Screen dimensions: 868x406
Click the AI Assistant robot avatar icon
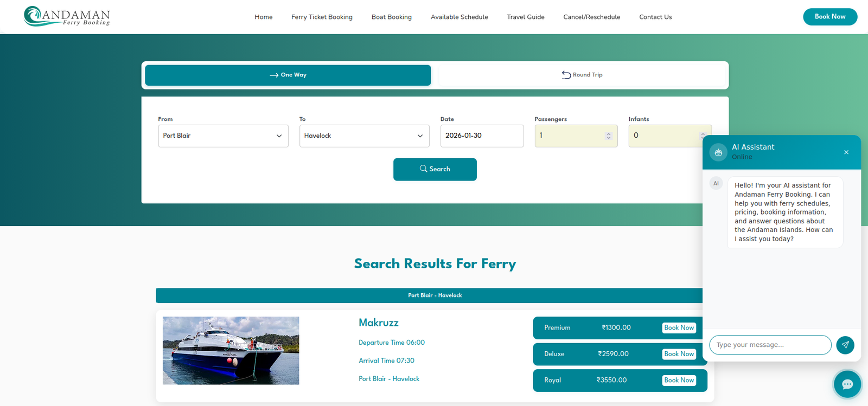pos(718,152)
